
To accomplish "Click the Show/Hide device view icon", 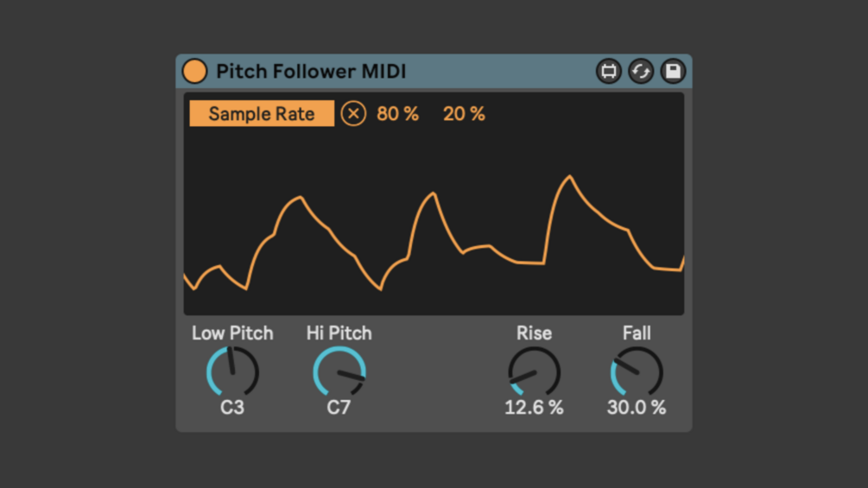I will [x=608, y=72].
